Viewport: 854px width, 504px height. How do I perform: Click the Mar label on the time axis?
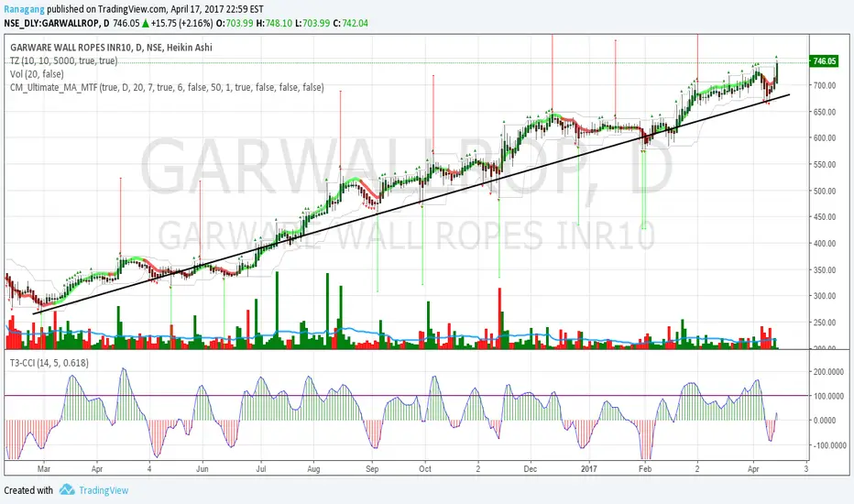pyautogui.click(x=44, y=468)
